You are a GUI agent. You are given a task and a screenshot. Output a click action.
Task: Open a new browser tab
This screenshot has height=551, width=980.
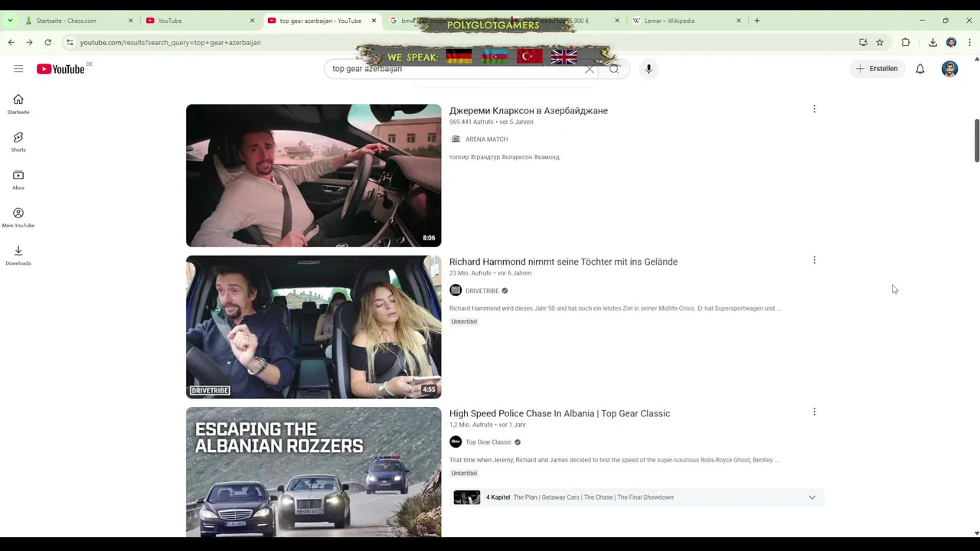pyautogui.click(x=757, y=21)
